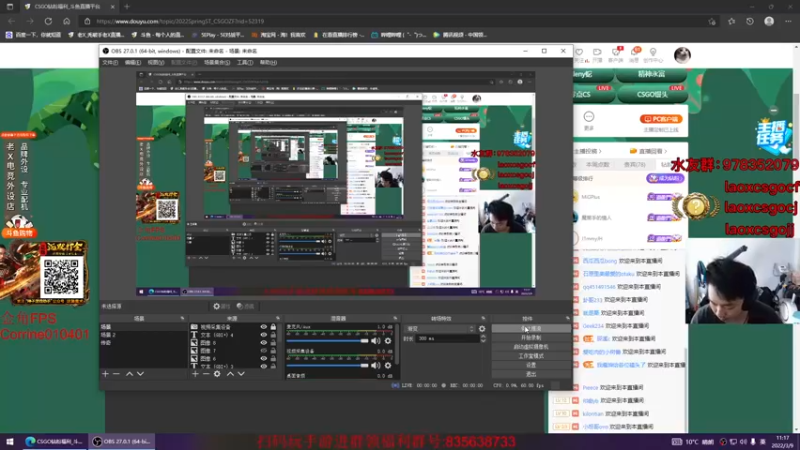Viewport: 800px width, 450px height.
Task: Add a new scene with plus icon
Action: click(105, 374)
